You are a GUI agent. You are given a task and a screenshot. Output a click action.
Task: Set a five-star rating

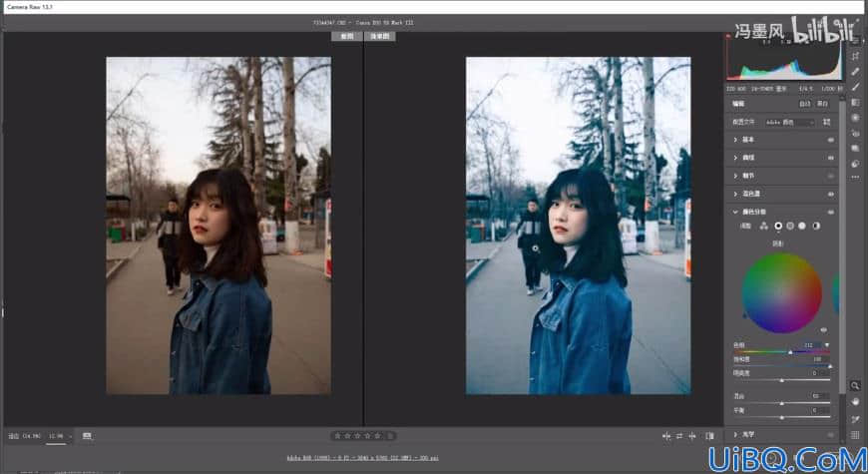(377, 436)
